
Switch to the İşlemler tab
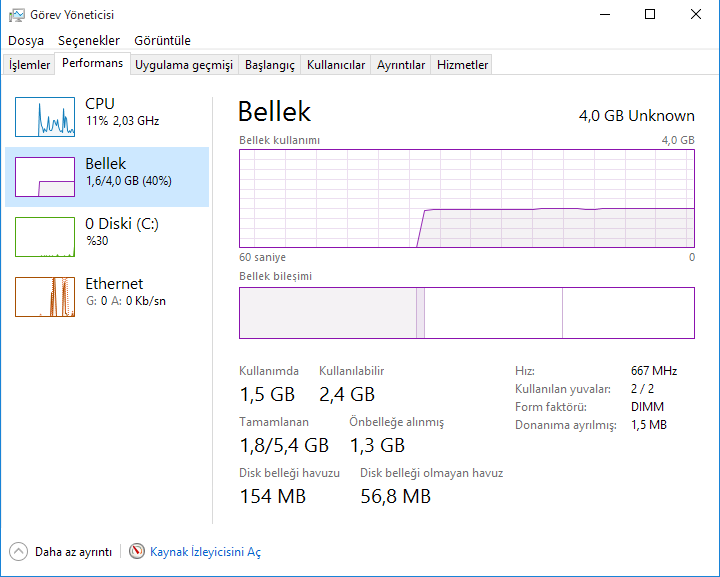coord(30,65)
